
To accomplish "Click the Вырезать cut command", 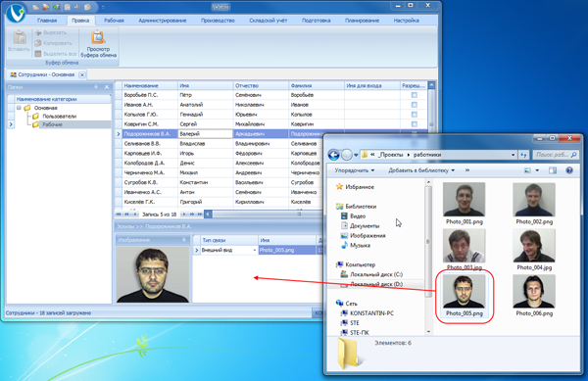I will pos(51,32).
